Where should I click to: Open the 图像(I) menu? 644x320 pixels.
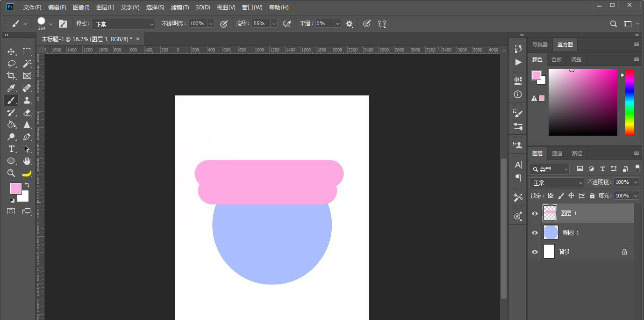tap(81, 7)
